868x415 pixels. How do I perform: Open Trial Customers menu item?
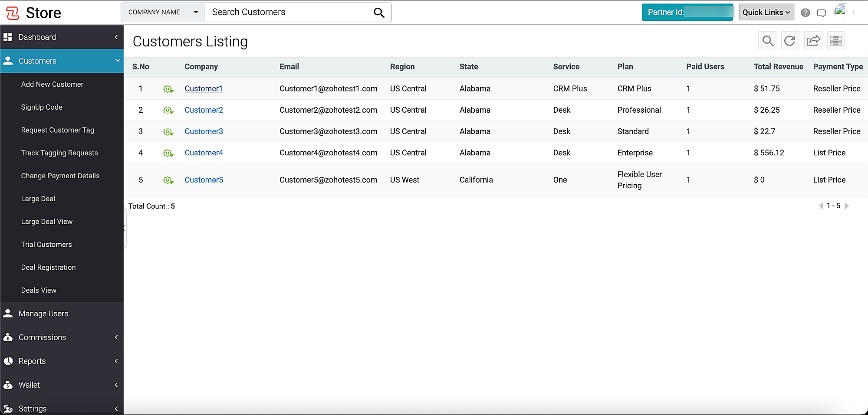[46, 245]
